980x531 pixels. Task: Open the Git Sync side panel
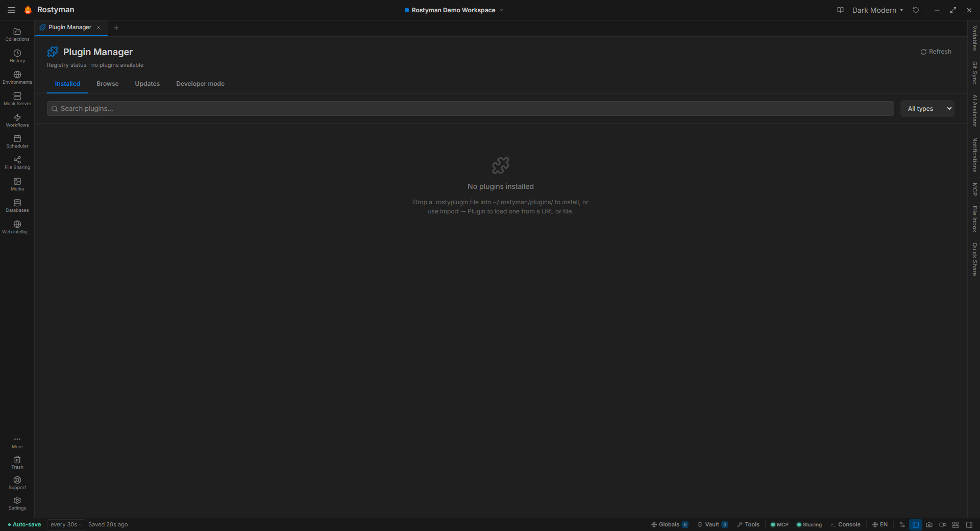click(x=974, y=73)
